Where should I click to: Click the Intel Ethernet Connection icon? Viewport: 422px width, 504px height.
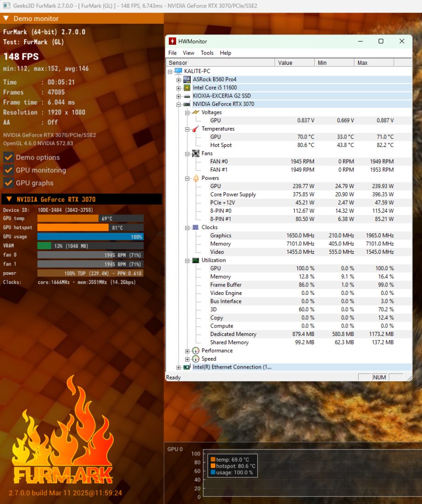(x=187, y=367)
